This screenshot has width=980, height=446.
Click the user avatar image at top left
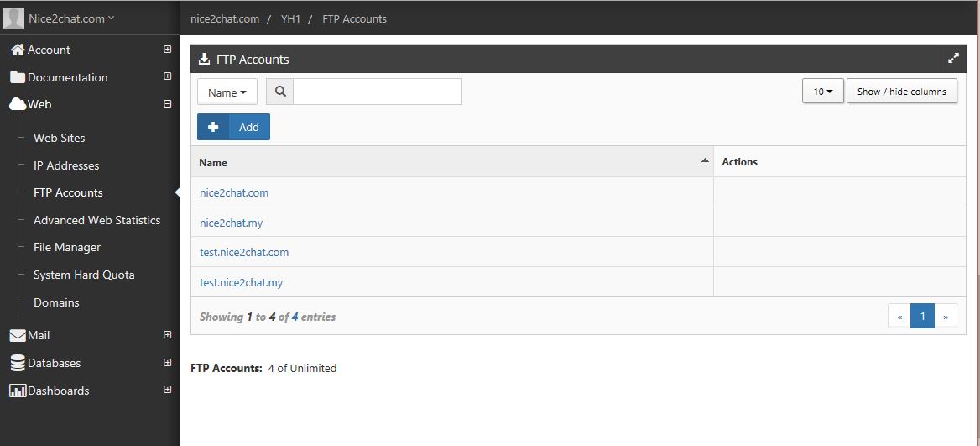(13, 18)
